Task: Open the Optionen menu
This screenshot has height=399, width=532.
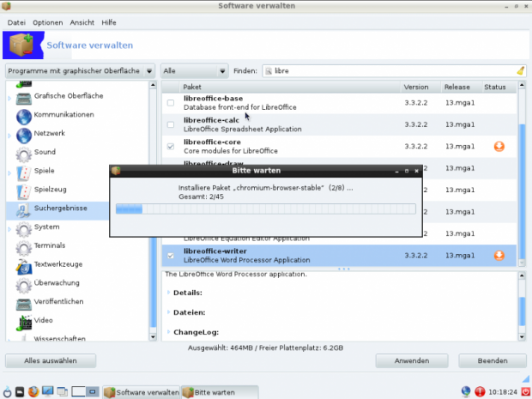Action: coord(47,21)
